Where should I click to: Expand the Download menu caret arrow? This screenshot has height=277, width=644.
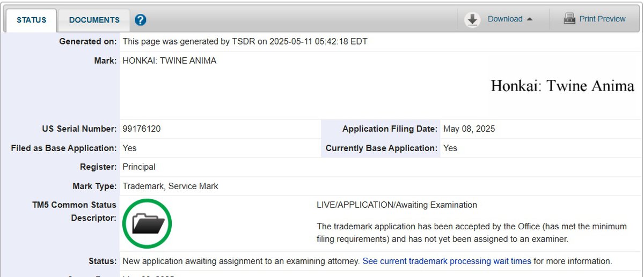tap(530, 19)
